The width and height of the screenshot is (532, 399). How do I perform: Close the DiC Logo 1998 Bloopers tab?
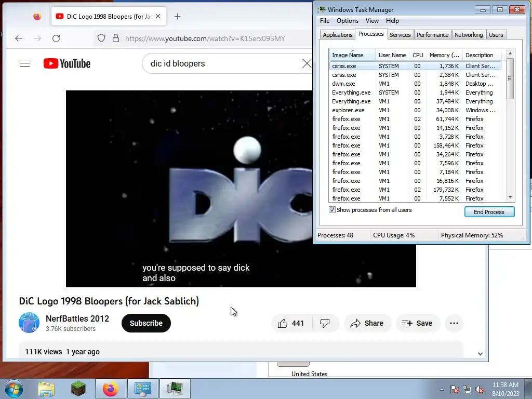pos(158,16)
